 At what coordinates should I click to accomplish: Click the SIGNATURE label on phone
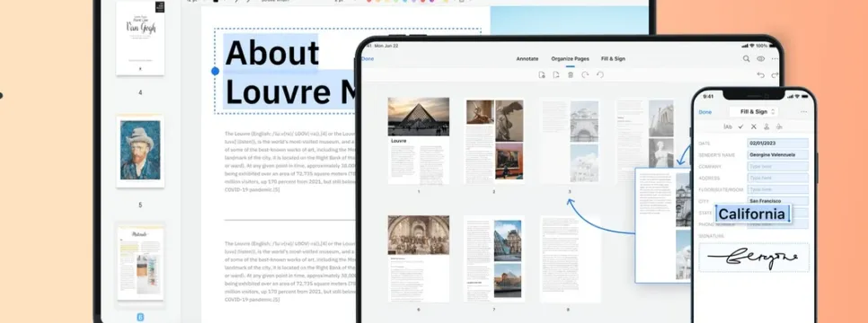tap(712, 236)
